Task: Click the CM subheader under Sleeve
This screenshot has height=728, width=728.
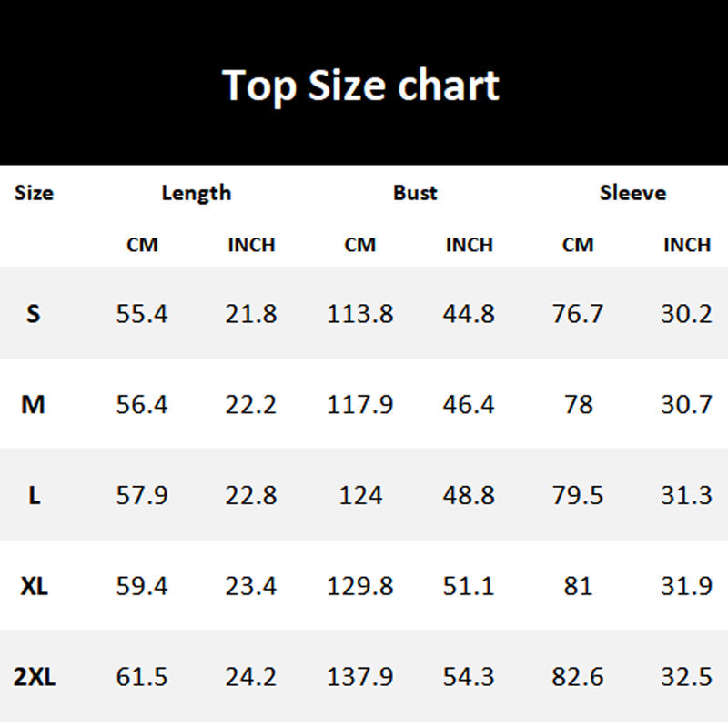Action: pos(578,245)
